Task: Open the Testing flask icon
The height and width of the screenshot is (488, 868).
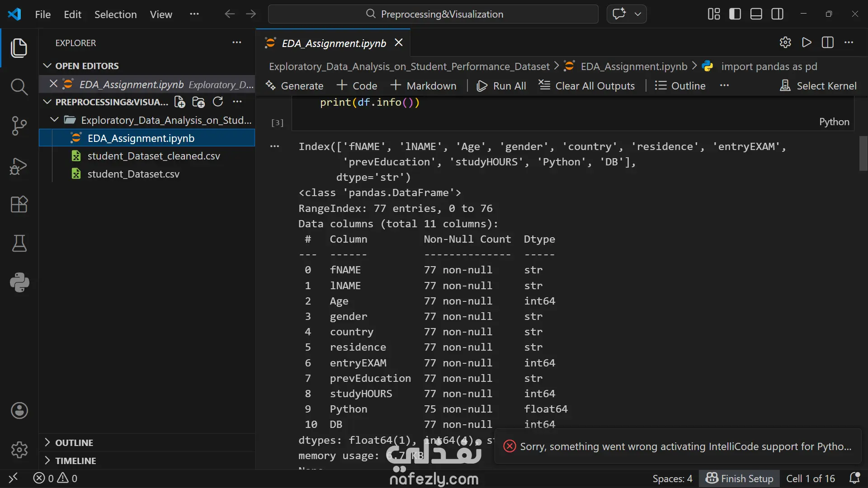Action: pos(19,244)
